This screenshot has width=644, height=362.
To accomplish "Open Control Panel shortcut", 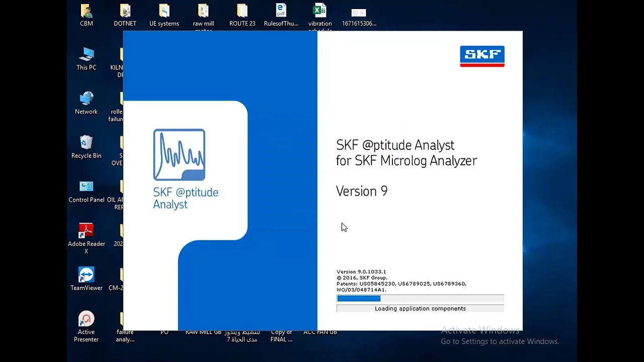I will [x=87, y=191].
